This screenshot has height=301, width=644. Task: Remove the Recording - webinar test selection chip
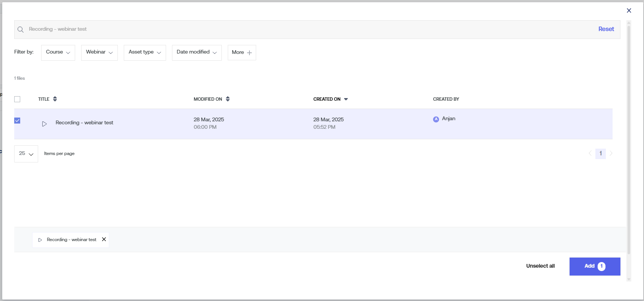104,240
